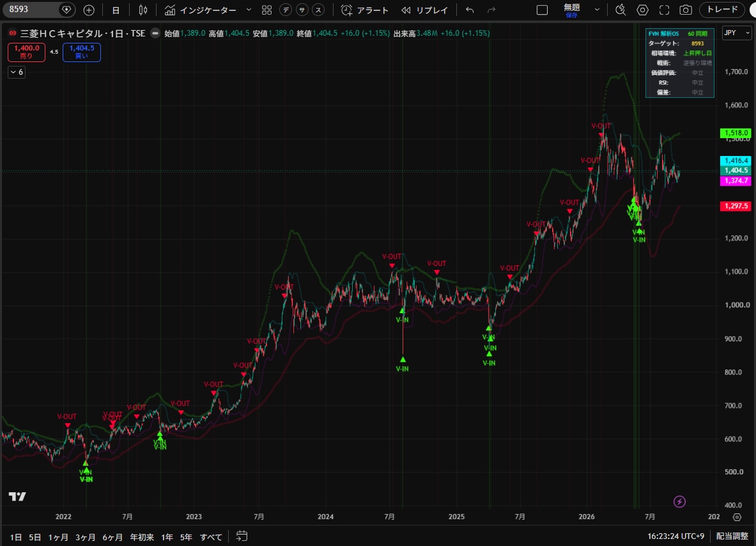Create an alert with アラート
The width and height of the screenshot is (756, 546).
tap(364, 10)
